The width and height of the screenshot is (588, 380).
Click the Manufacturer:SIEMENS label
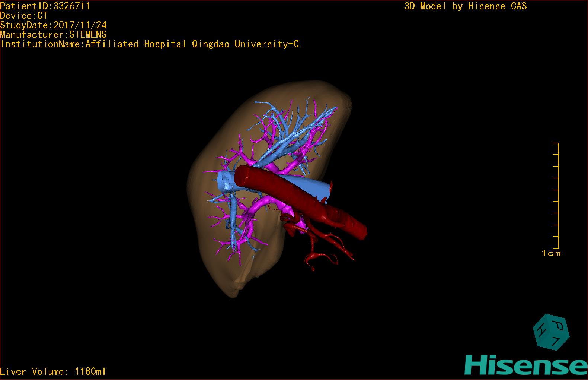[54, 35]
